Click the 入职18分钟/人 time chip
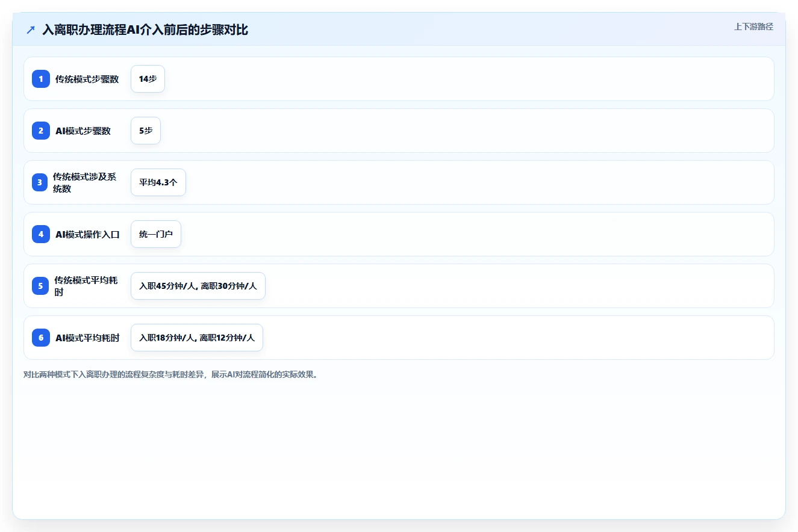This screenshot has width=798, height=532. click(x=197, y=338)
